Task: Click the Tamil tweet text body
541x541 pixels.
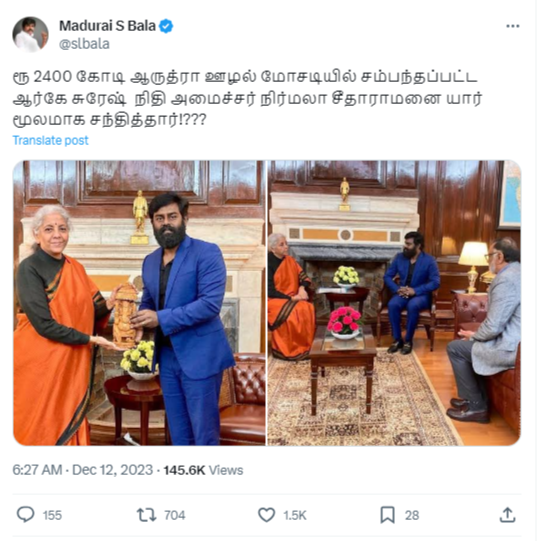Action: pyautogui.click(x=247, y=98)
